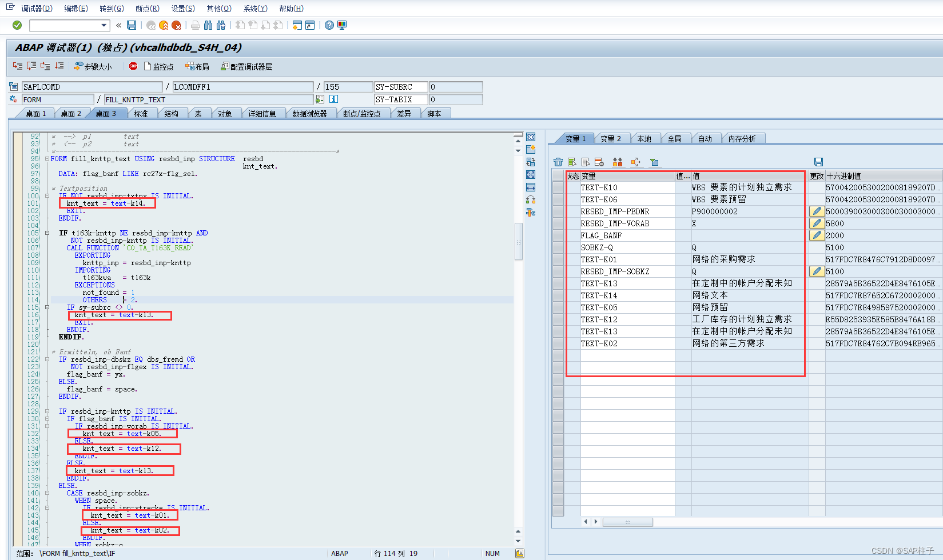Click the red STOP breakpoint icon
This screenshot has height=560, width=943.
point(133,66)
